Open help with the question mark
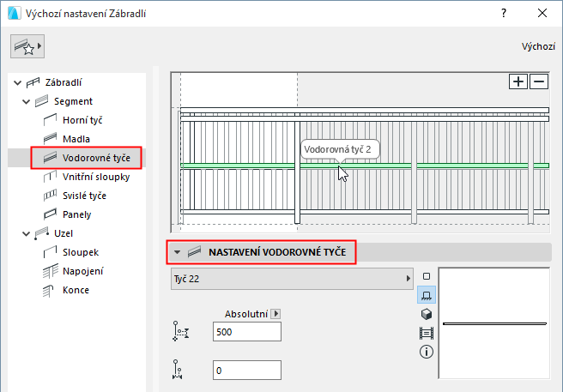 coord(504,13)
